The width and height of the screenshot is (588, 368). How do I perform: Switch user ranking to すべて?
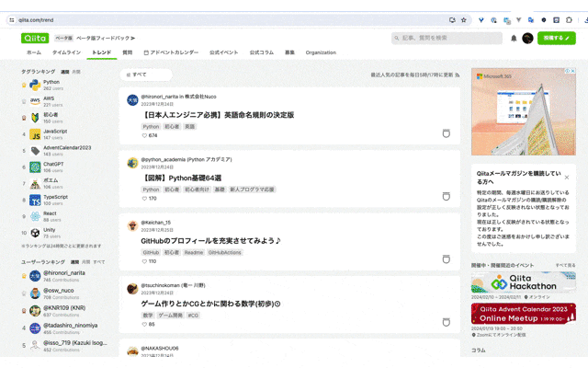point(99,262)
